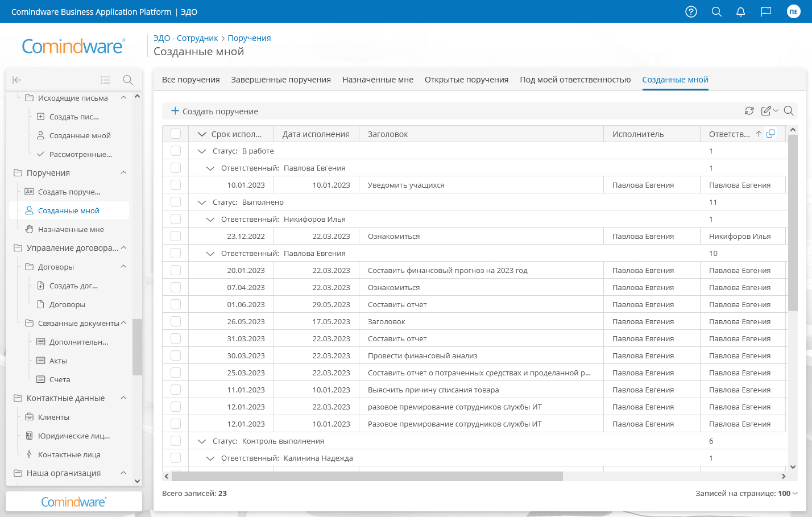Select Назначенные мне in the sidebar
Image resolution: width=812 pixels, height=517 pixels.
[x=71, y=229]
